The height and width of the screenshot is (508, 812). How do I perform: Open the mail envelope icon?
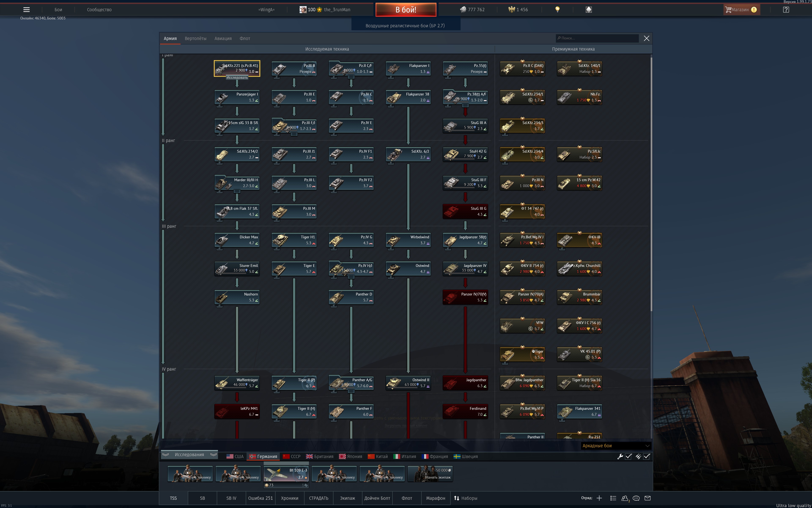(x=647, y=498)
